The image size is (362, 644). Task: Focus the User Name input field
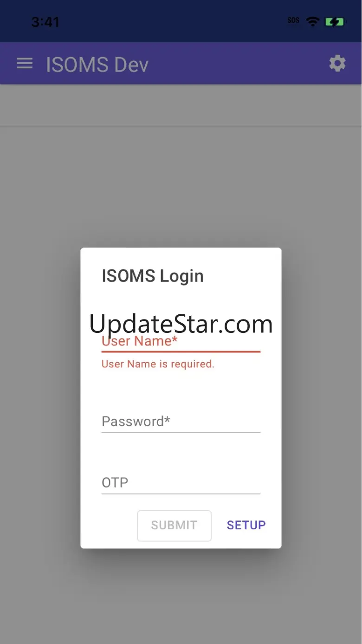tap(181, 341)
